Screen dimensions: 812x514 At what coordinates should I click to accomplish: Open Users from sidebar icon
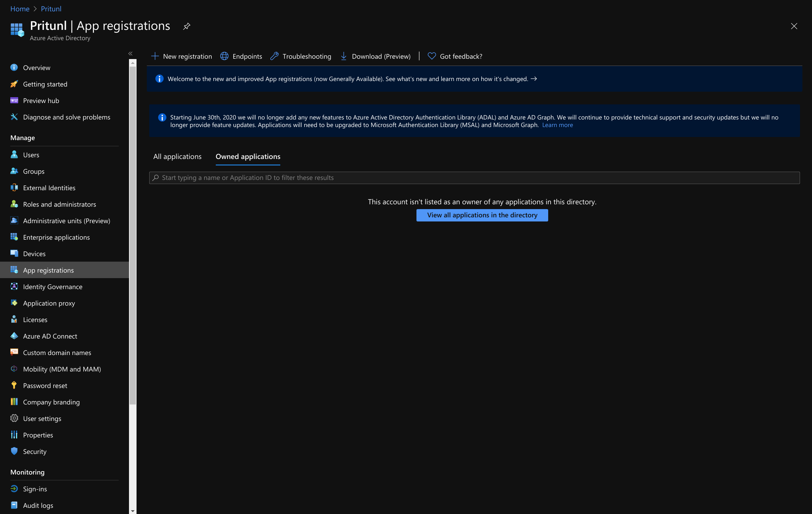[x=14, y=155]
